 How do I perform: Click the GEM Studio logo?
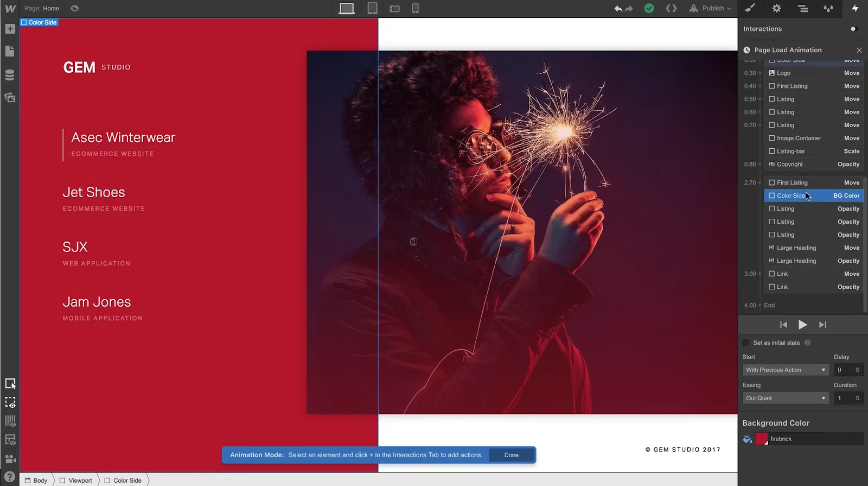pyautogui.click(x=97, y=67)
